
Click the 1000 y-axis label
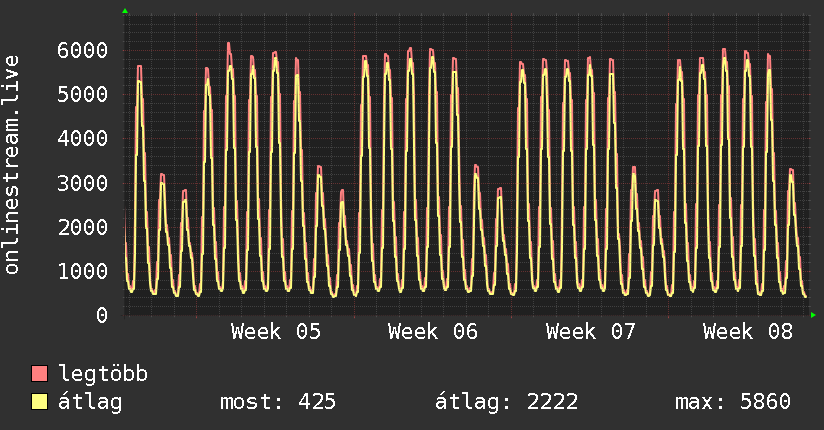83,272
